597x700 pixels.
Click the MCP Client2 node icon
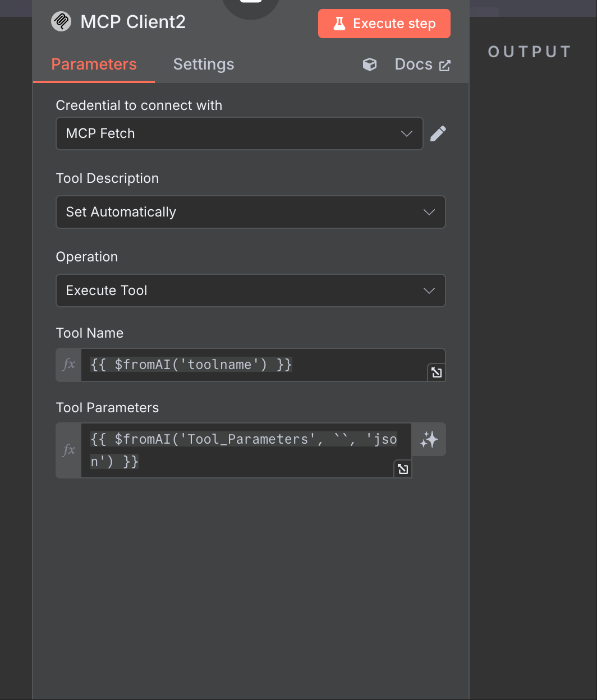(61, 22)
